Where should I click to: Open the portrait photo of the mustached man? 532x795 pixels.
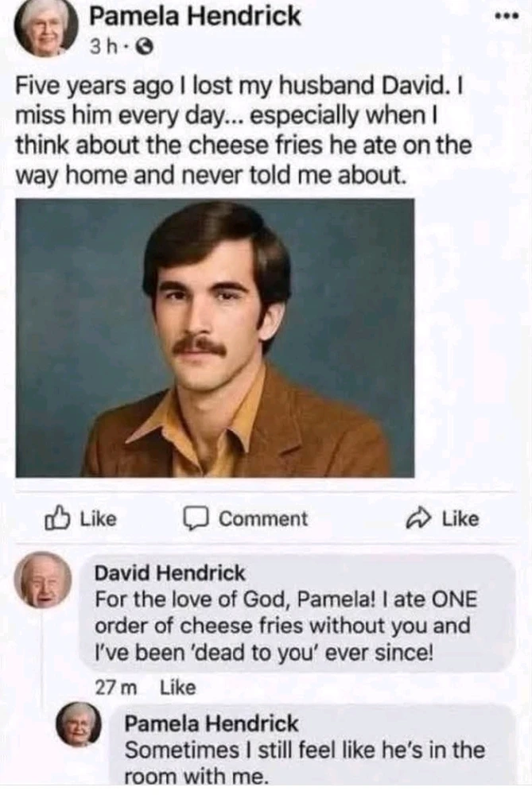[x=215, y=338]
